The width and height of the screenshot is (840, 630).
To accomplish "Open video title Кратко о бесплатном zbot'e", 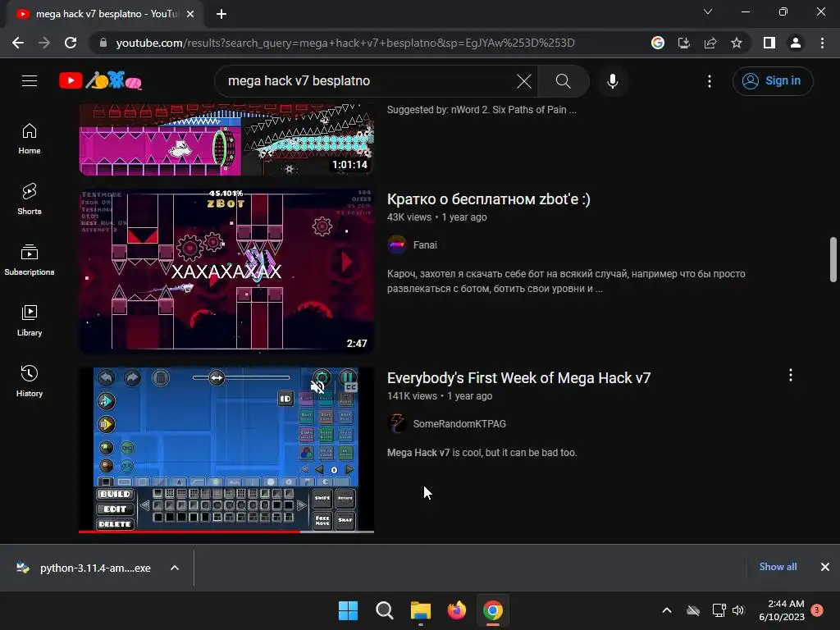I will tap(489, 199).
